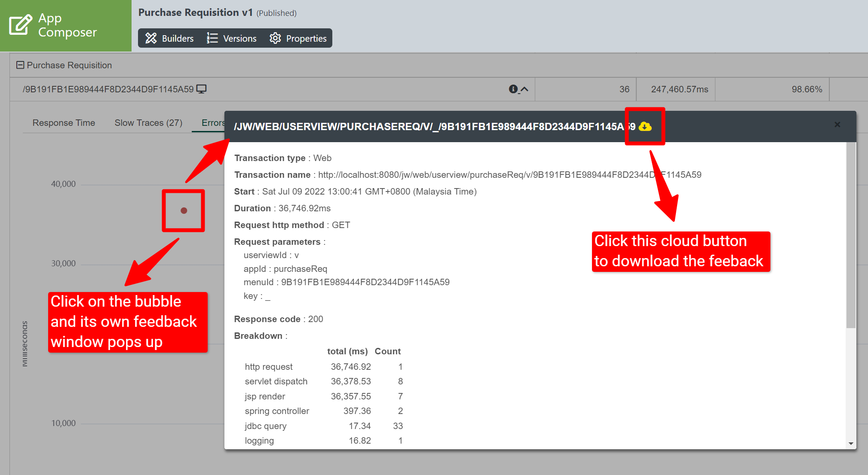Click the scrollbar down arrow in the popup
The image size is (868, 475).
851,444
